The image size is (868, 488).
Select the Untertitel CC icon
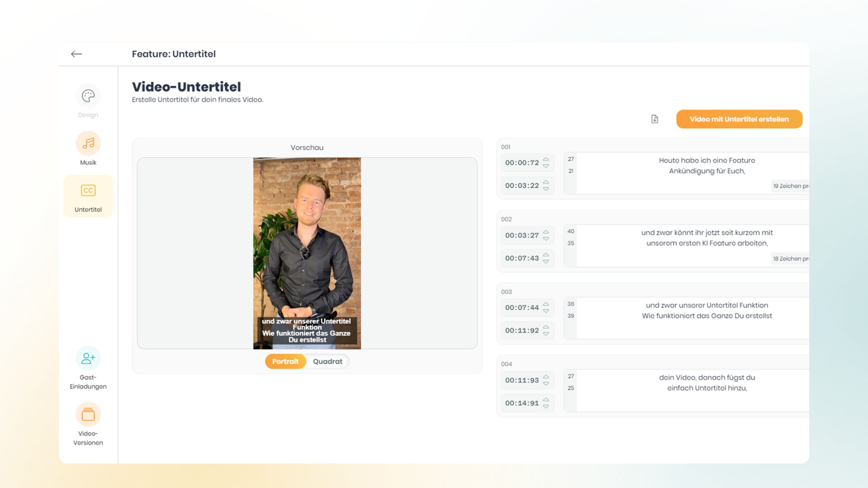88,191
